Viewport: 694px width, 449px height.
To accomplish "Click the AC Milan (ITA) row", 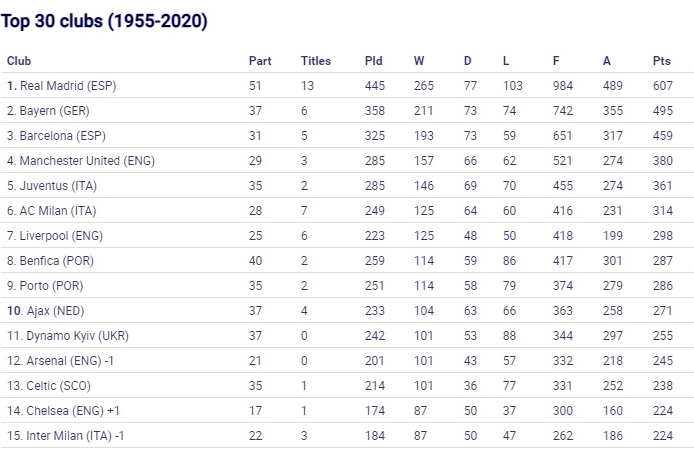I will click(347, 211).
